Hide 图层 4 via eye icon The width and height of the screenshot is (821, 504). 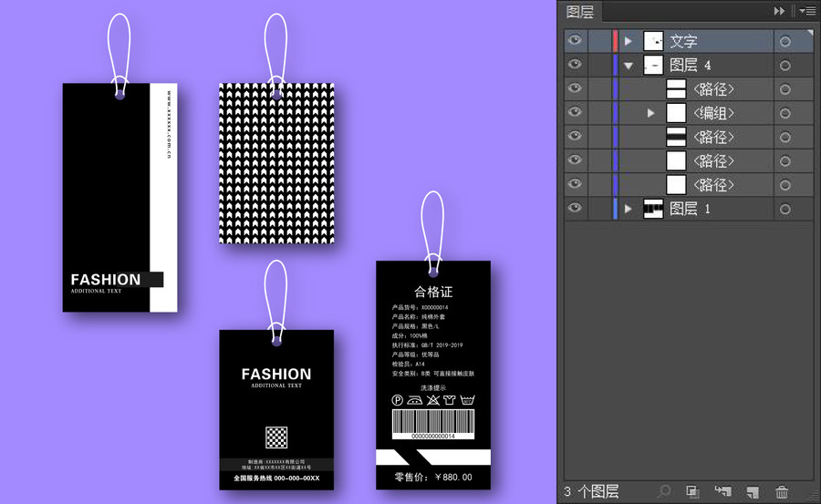pos(576,65)
